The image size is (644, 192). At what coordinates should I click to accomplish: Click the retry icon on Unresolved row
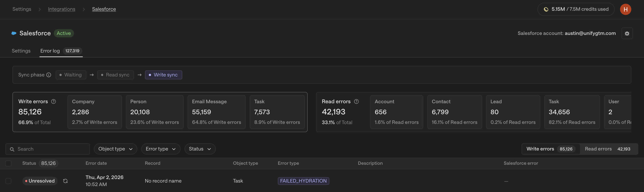click(x=65, y=181)
